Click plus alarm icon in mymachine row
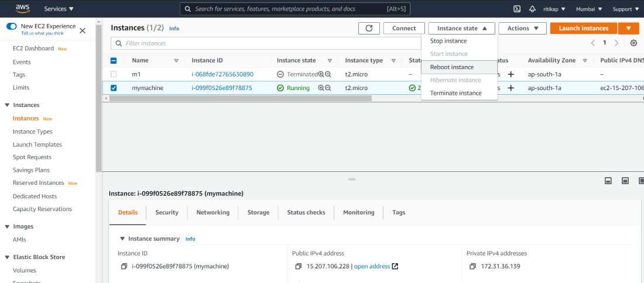644x283 pixels. (511, 88)
